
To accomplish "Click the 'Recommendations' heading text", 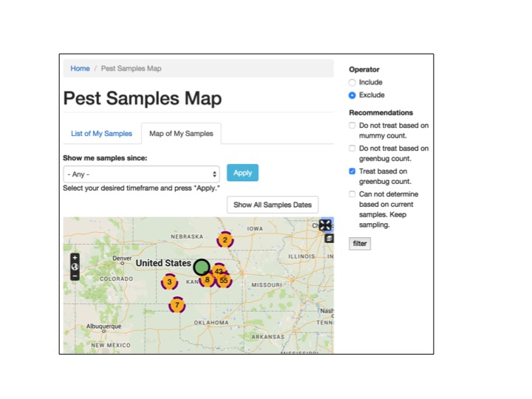I will [x=381, y=112].
